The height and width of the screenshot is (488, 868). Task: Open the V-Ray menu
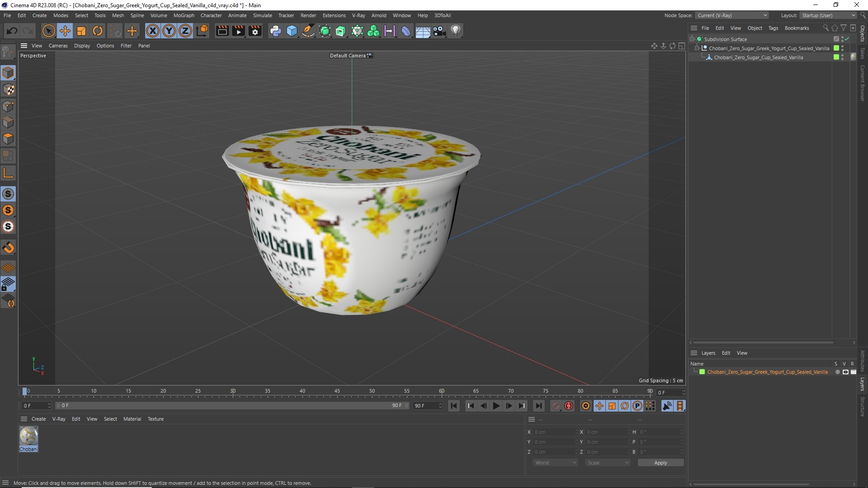(x=359, y=15)
